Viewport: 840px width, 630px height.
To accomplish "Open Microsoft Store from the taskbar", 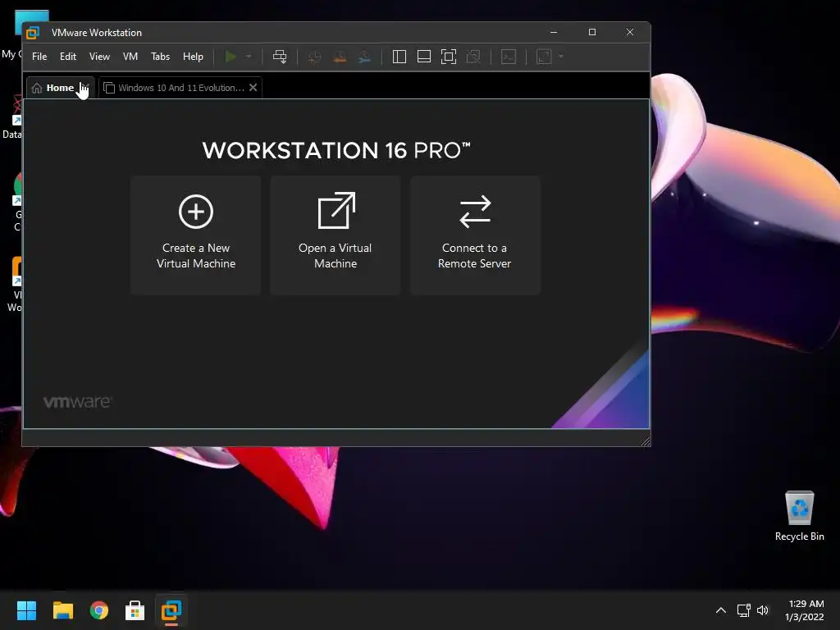I will pos(135,610).
